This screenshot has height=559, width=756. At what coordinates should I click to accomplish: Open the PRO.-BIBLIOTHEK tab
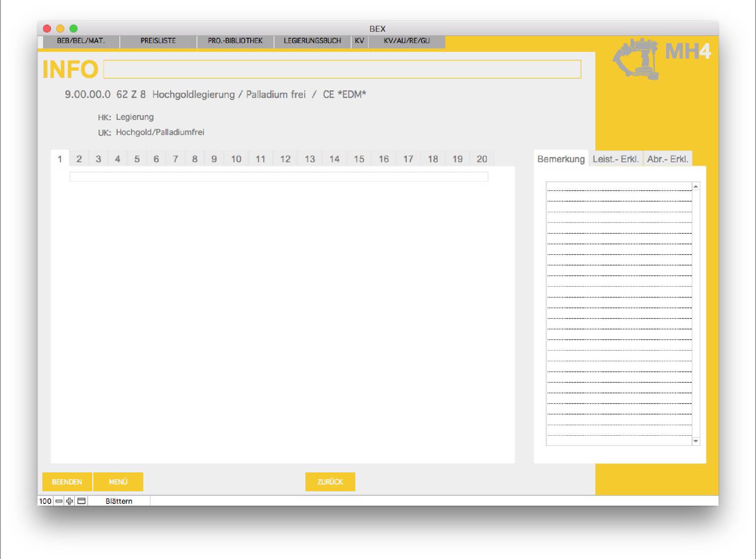coord(235,41)
